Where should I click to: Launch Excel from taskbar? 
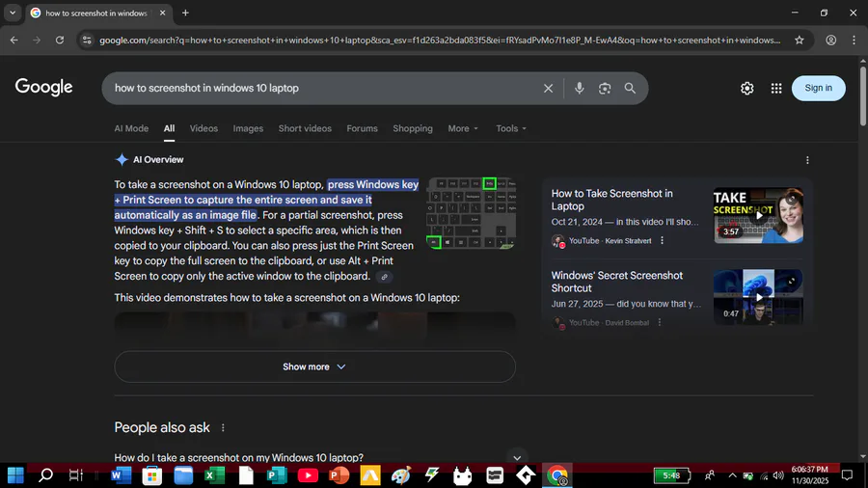215,475
